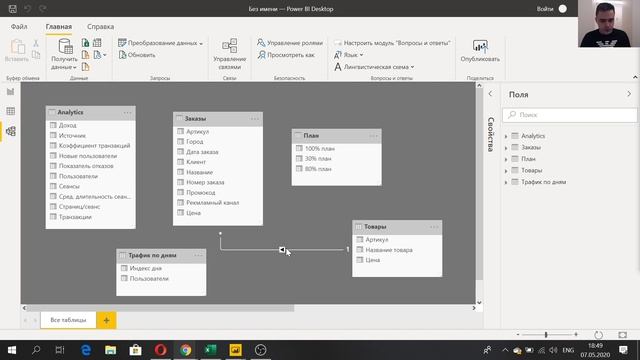
Task: Open the Файл menu
Action: click(x=19, y=27)
